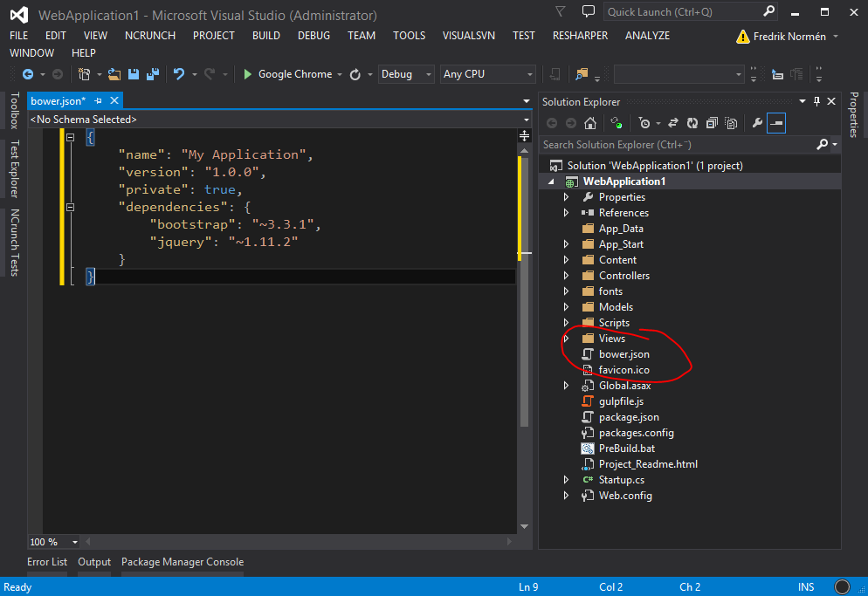Viewport: 868px width, 596px height.
Task: Select package.json in Solution Explorer
Action: coord(629,417)
